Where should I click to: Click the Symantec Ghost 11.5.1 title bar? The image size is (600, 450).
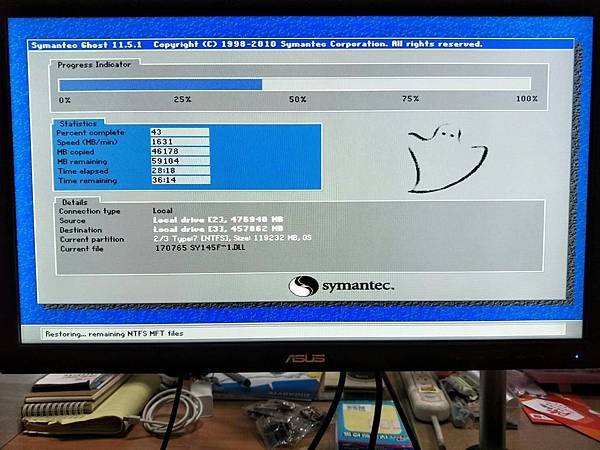pyautogui.click(x=300, y=44)
